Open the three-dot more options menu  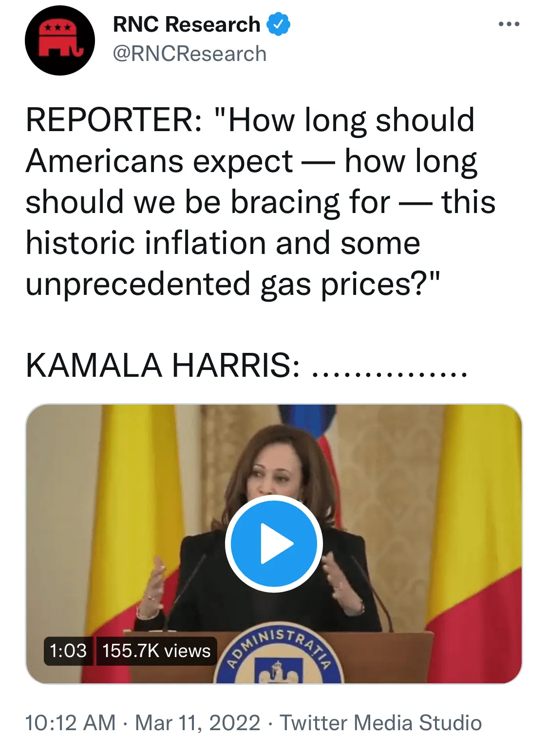[509, 24]
